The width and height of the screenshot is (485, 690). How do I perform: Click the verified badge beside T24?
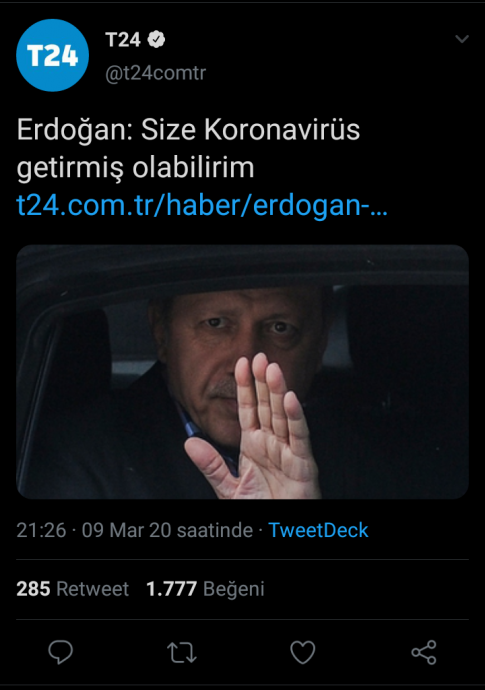[156, 40]
